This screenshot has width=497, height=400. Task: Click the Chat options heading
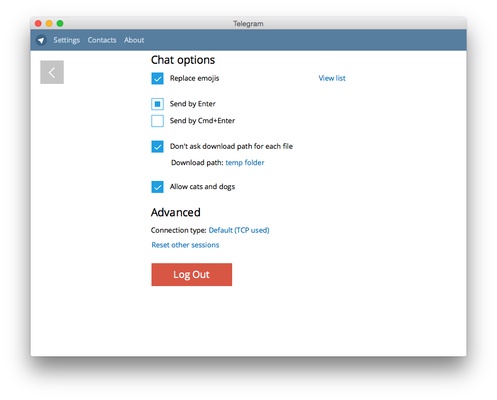[183, 60]
